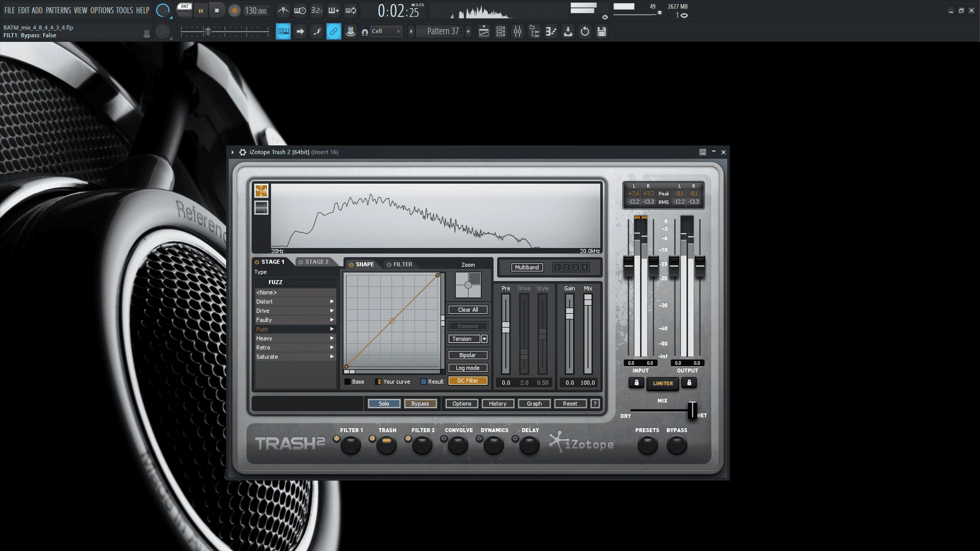The image size is (980, 551).
Task: Toggle the overdub/blend recording icon
Action: tap(334, 10)
